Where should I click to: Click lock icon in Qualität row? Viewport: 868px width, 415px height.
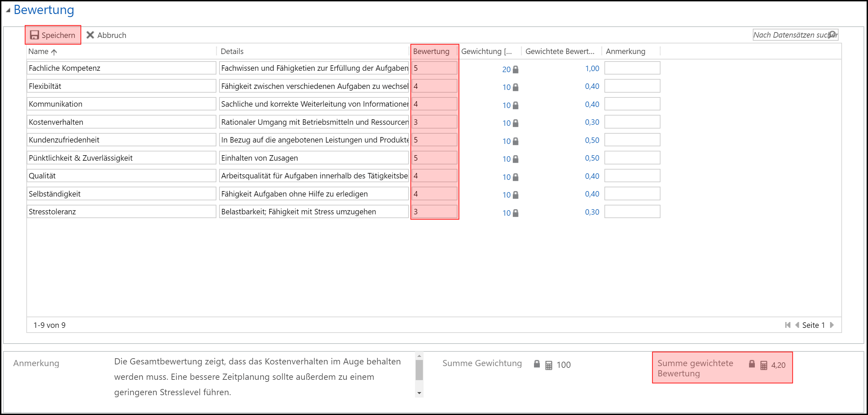pyautogui.click(x=516, y=177)
